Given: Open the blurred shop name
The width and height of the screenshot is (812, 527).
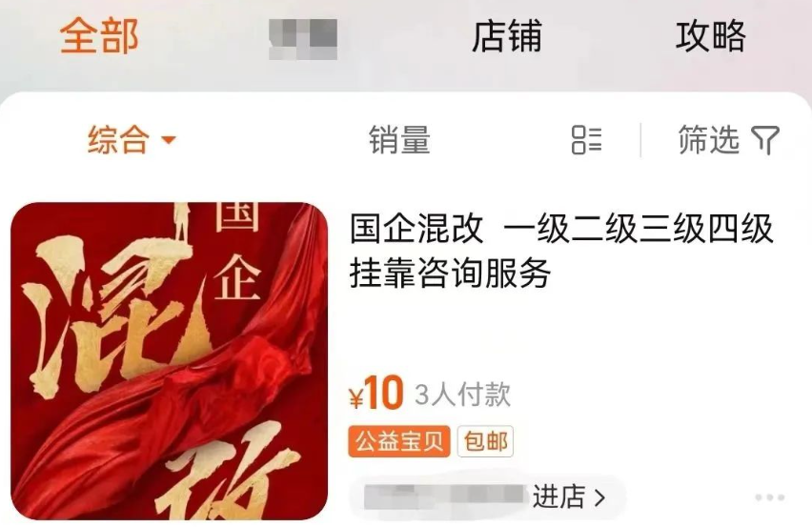Looking at the screenshot, I should [x=444, y=497].
